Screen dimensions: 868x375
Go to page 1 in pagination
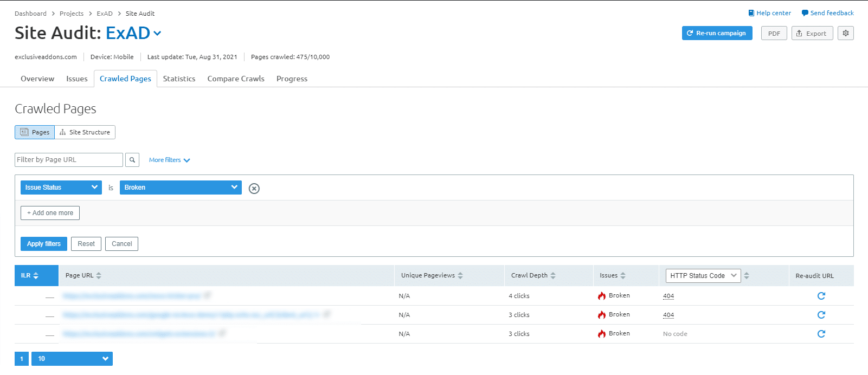[22, 359]
